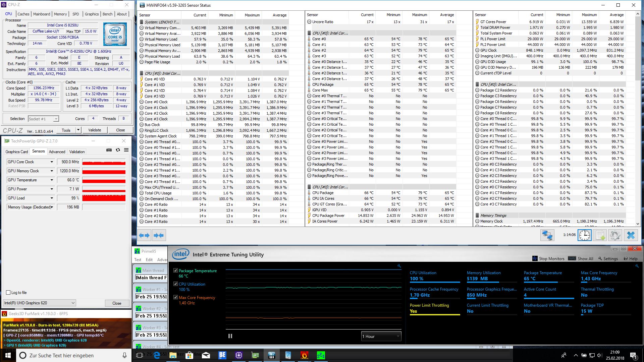This screenshot has width=644, height=362.
Task: Uncheck Max Core Frequency in XTU graph legend
Action: (x=175, y=297)
